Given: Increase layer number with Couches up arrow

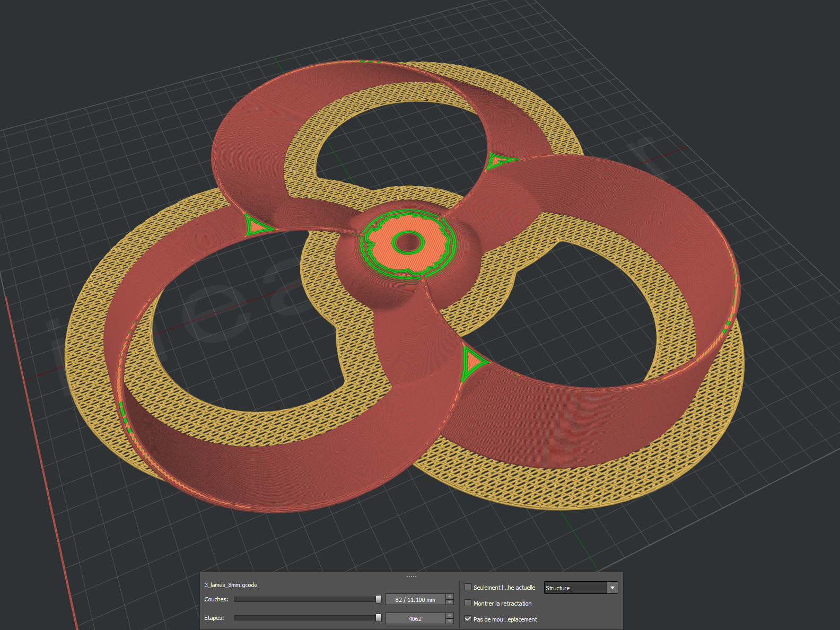Looking at the screenshot, I should click(450, 597).
